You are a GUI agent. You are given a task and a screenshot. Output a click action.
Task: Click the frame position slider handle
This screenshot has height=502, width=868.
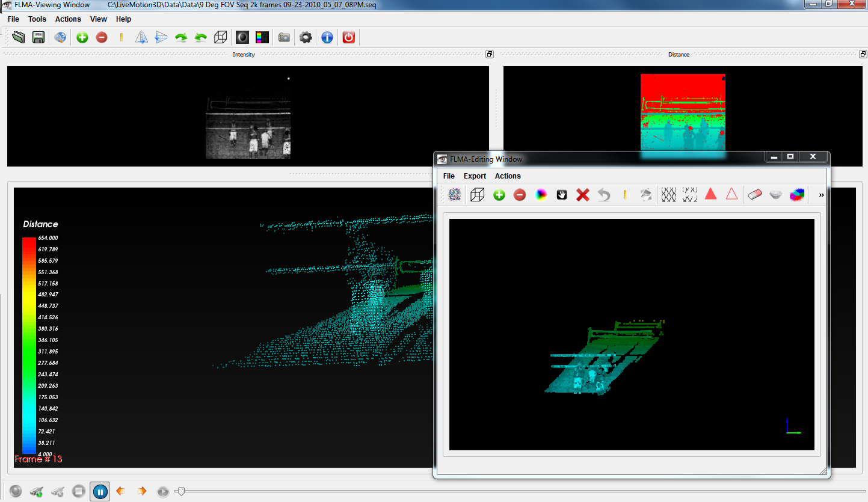[180, 491]
